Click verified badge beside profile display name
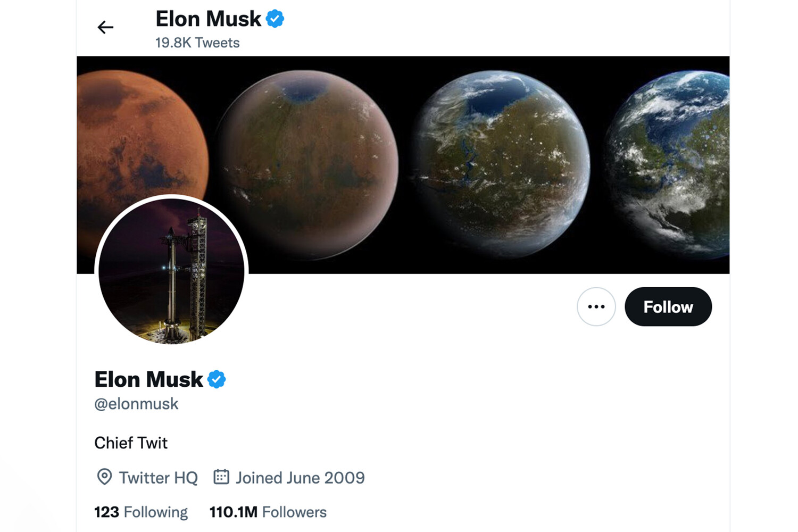 pyautogui.click(x=217, y=379)
